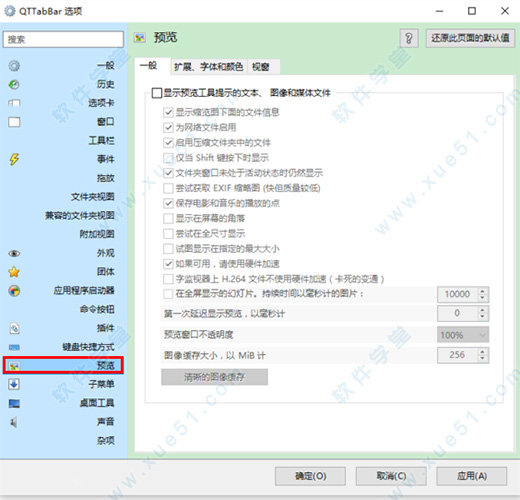
Task: Click the 桌面工具 monitor icon
Action: click(14, 404)
